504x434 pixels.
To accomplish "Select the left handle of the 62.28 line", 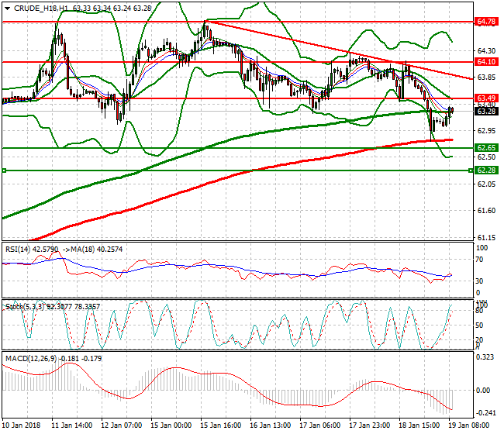I will pyautogui.click(x=4, y=170).
